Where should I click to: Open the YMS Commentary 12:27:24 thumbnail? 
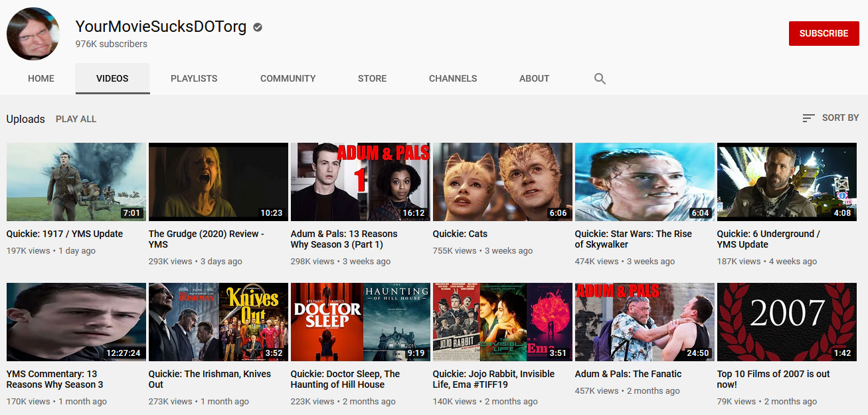pyautogui.click(x=76, y=322)
